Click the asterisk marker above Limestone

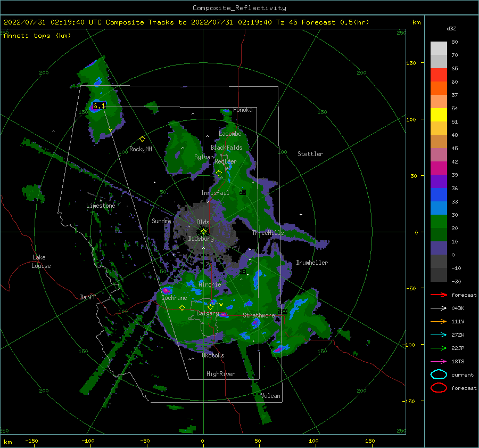coord(101,201)
